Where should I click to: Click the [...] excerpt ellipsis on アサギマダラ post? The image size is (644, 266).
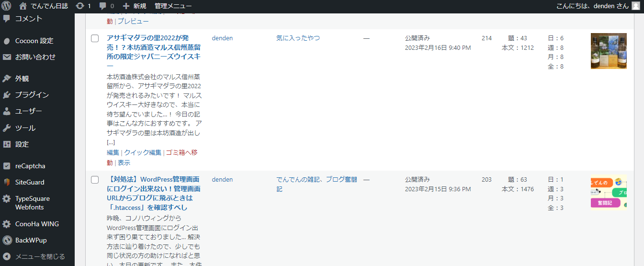pos(111,142)
